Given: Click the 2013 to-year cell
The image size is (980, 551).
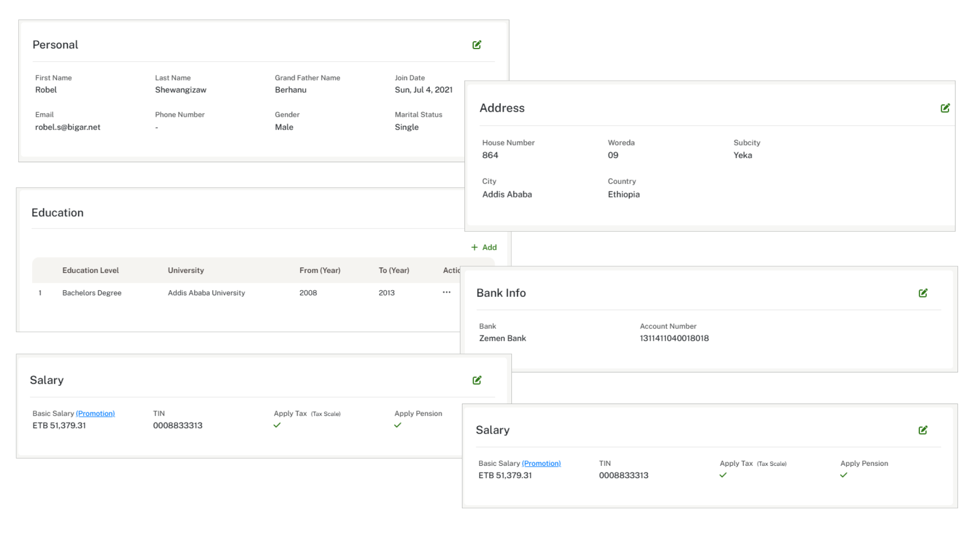Looking at the screenshot, I should tap(387, 293).
